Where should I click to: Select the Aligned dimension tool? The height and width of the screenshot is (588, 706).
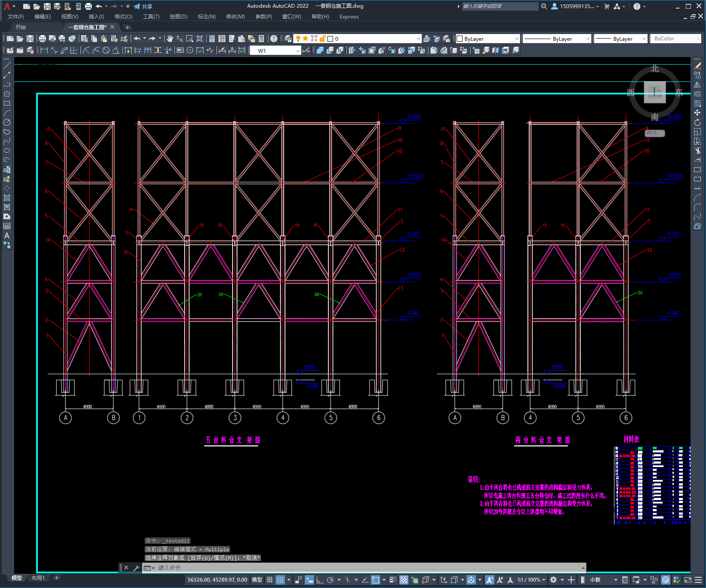54,50
